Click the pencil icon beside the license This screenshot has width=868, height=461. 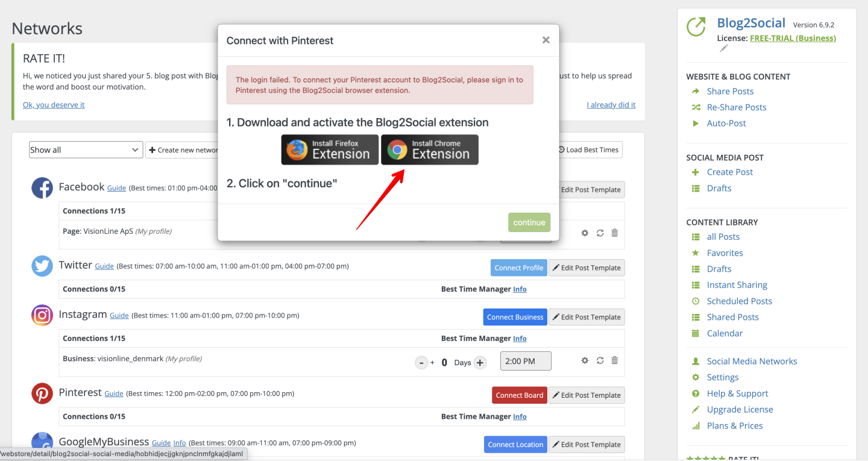(x=724, y=48)
